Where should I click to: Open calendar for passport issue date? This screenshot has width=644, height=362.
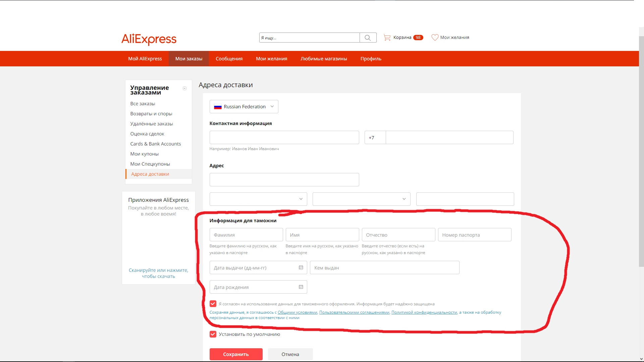tap(301, 267)
